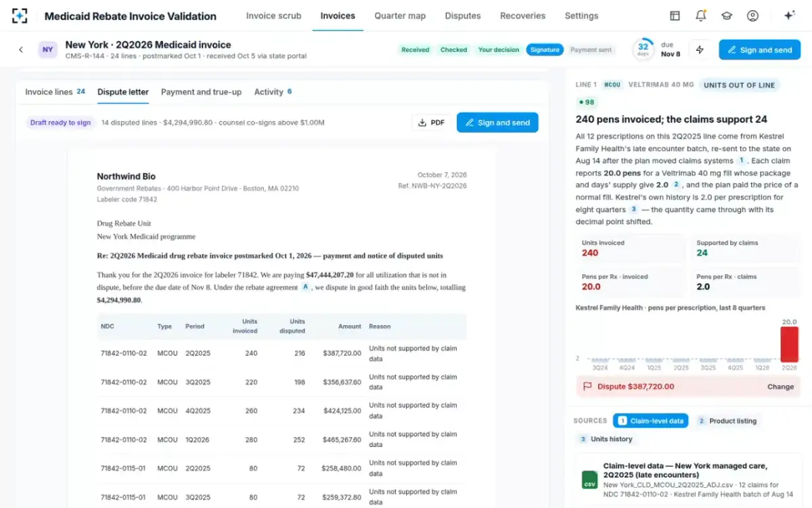Image resolution: width=812 pixels, height=508 pixels.
Task: View the Activity tab
Action: pyautogui.click(x=273, y=92)
